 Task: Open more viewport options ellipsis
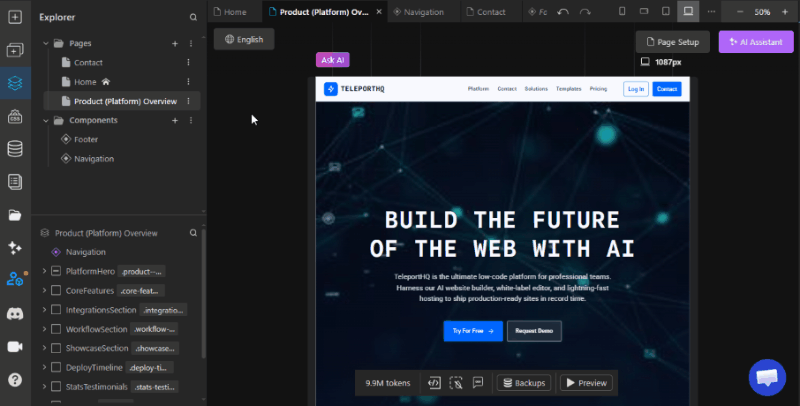[711, 12]
